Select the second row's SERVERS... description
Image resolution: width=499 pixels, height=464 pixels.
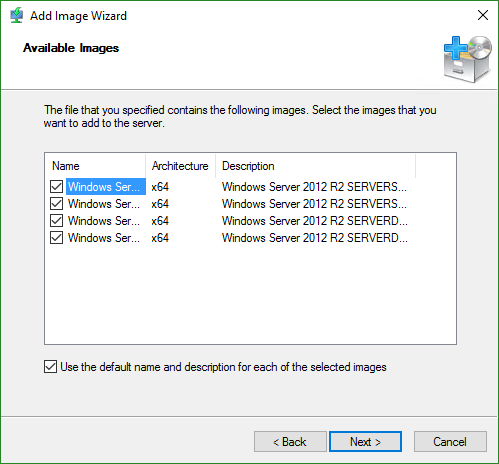(314, 204)
